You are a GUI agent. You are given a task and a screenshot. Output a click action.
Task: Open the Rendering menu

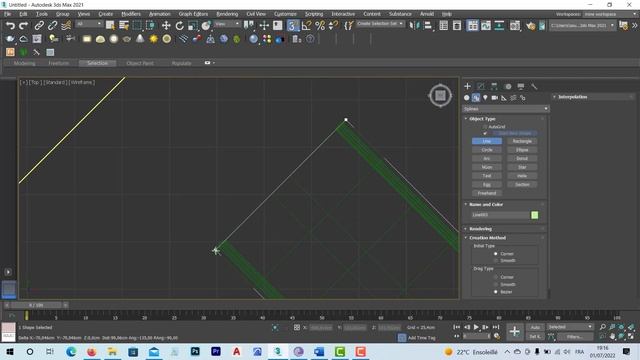click(227, 14)
